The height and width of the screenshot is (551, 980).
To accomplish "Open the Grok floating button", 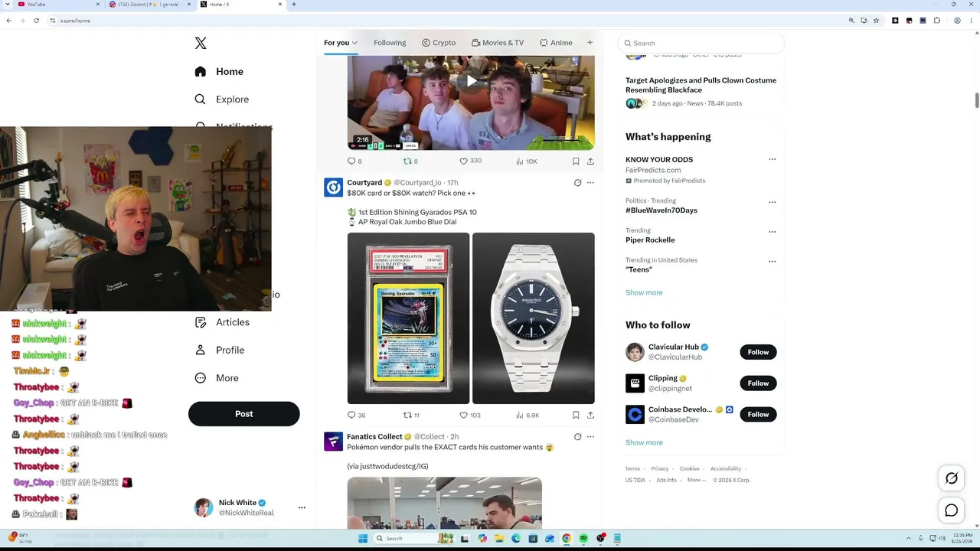I will click(x=952, y=478).
